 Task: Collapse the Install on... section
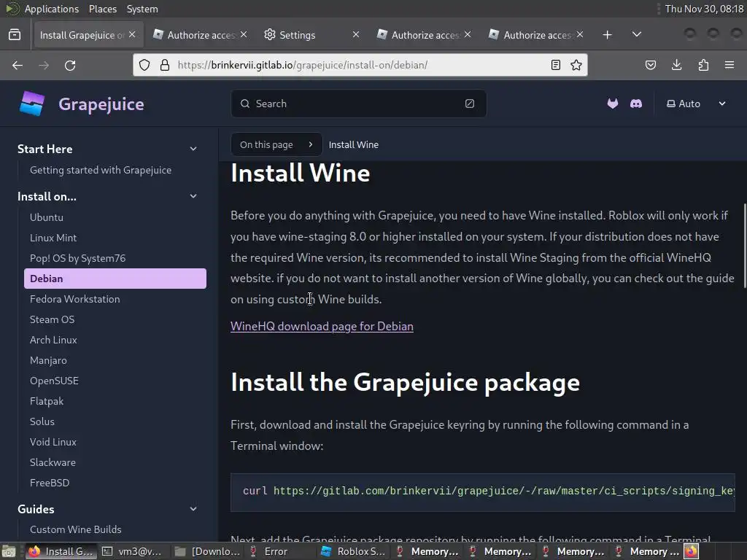pyautogui.click(x=193, y=196)
